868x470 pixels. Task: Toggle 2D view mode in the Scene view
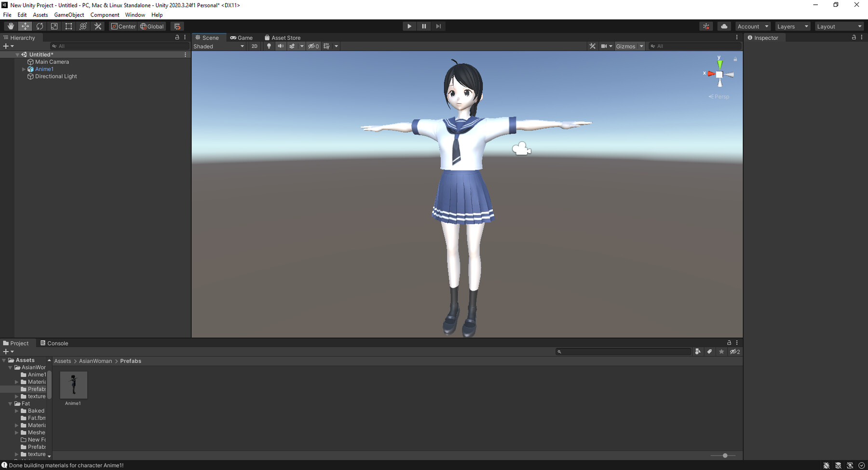point(254,46)
